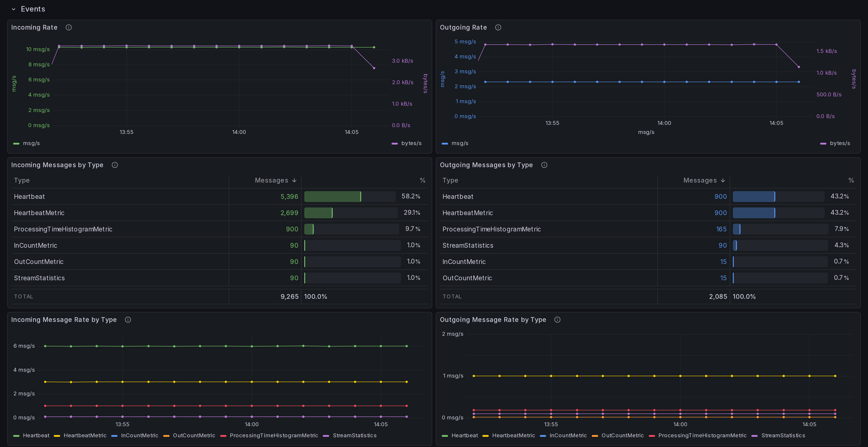Open Incoming Messages by Type panel title menu
This screenshot has width=868, height=447.
pos(57,165)
